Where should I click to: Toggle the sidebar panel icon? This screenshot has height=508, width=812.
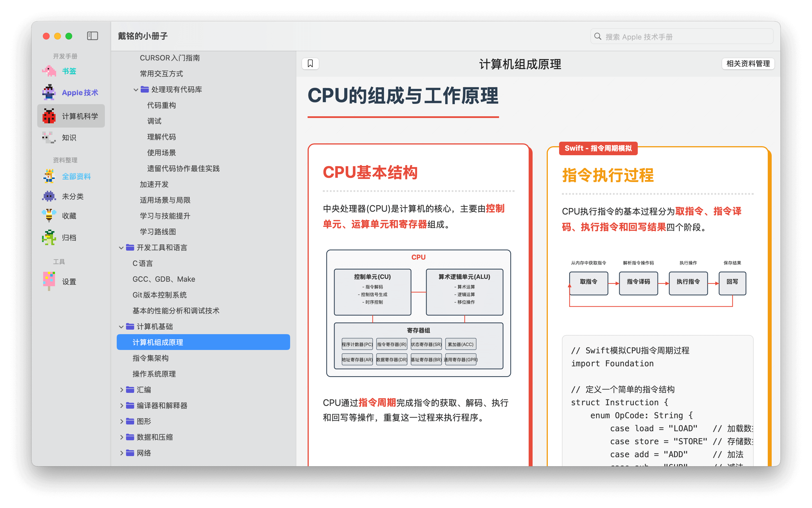92,36
